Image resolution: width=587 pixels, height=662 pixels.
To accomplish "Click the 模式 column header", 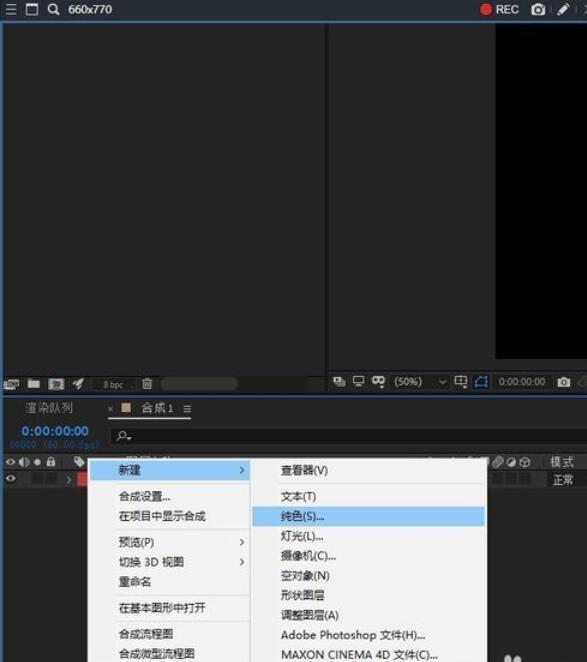I will point(562,462).
